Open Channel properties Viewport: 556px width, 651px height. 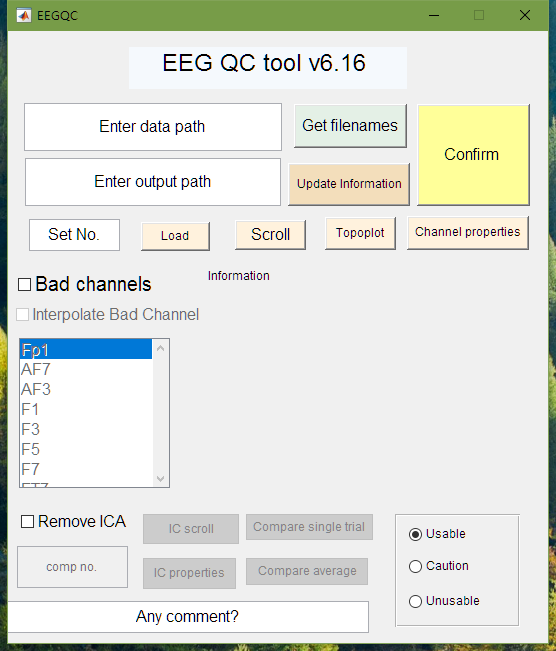pyautogui.click(x=468, y=232)
